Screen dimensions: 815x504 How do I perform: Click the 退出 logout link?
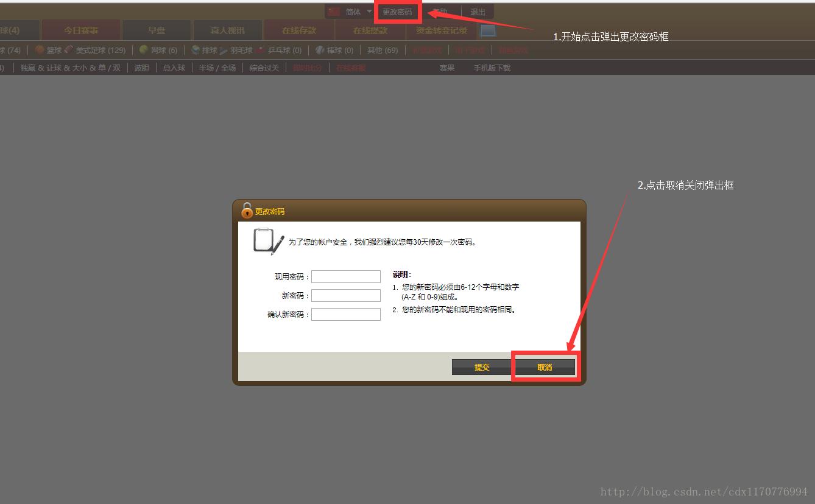478,12
